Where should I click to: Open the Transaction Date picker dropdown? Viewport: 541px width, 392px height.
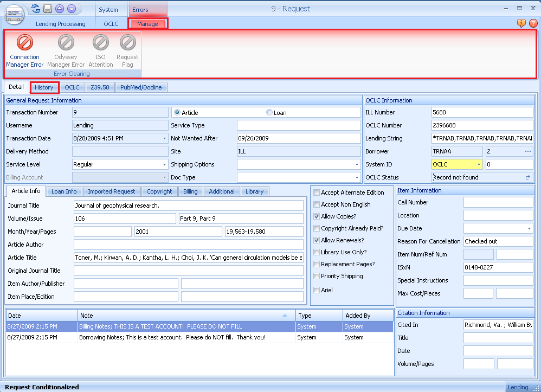point(165,138)
